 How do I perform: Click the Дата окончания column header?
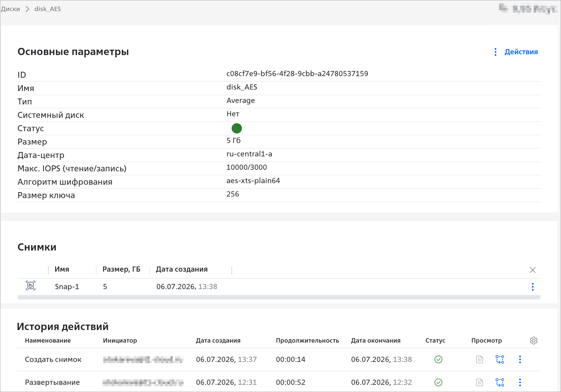pos(376,341)
